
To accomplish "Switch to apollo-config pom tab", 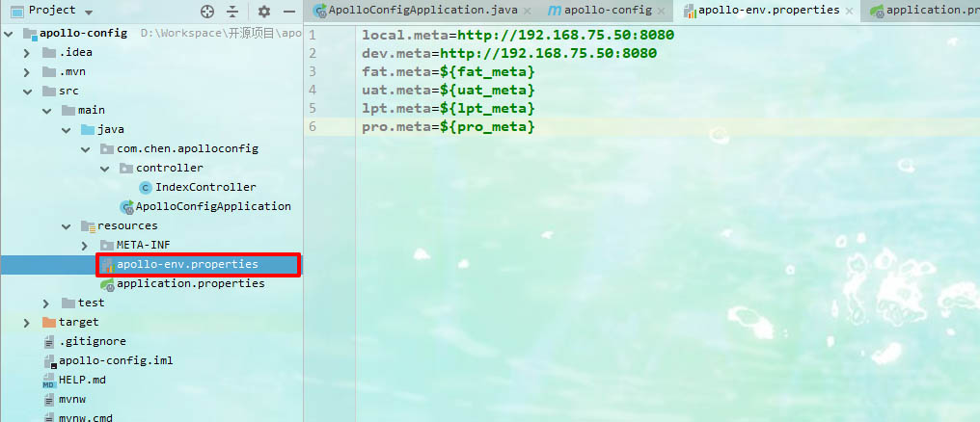I will pyautogui.click(x=608, y=11).
